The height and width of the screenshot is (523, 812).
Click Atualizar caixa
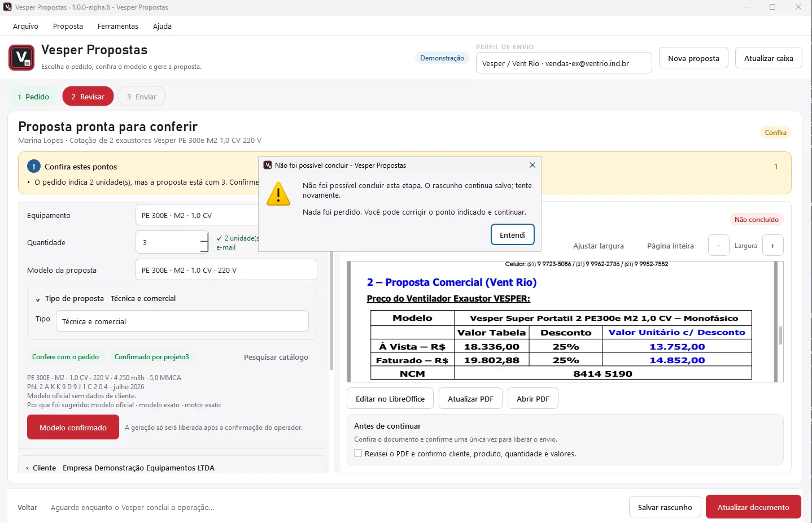[x=769, y=58]
